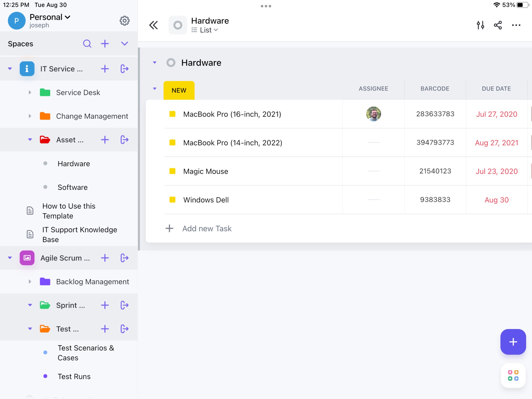The image size is (532, 399).
Task: Click share arrow icon next to IT Service space
Action: click(x=124, y=69)
